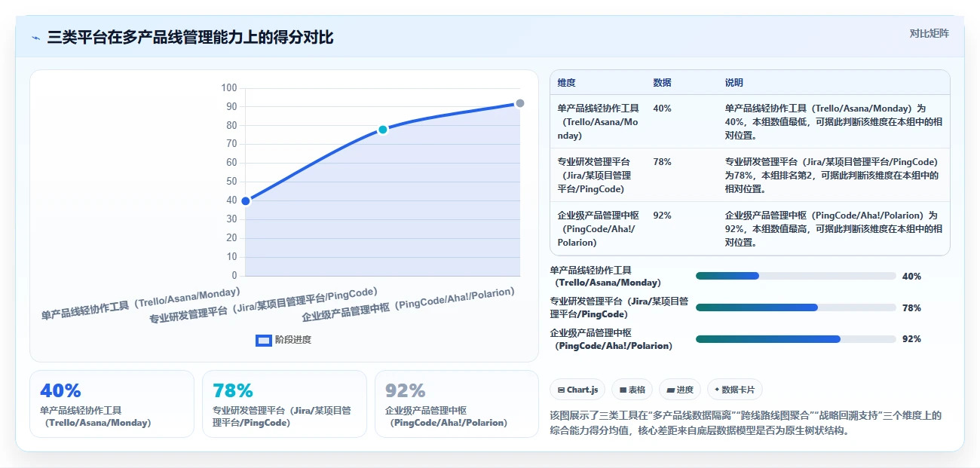Screen dimensions: 980x468
Task: Click chart x-axis label 企业级产品管理中枢
Action: [x=408, y=304]
